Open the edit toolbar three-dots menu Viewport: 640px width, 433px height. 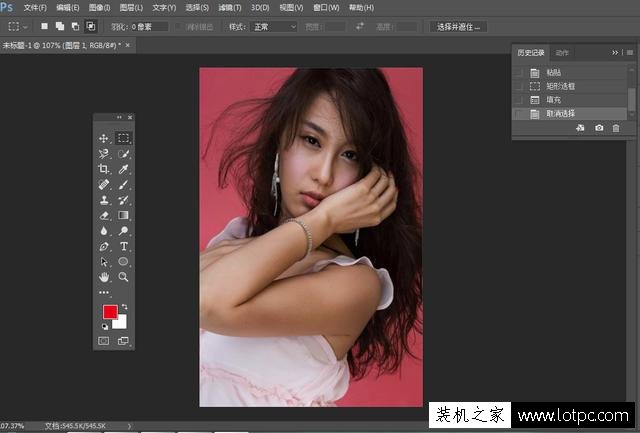[x=104, y=292]
